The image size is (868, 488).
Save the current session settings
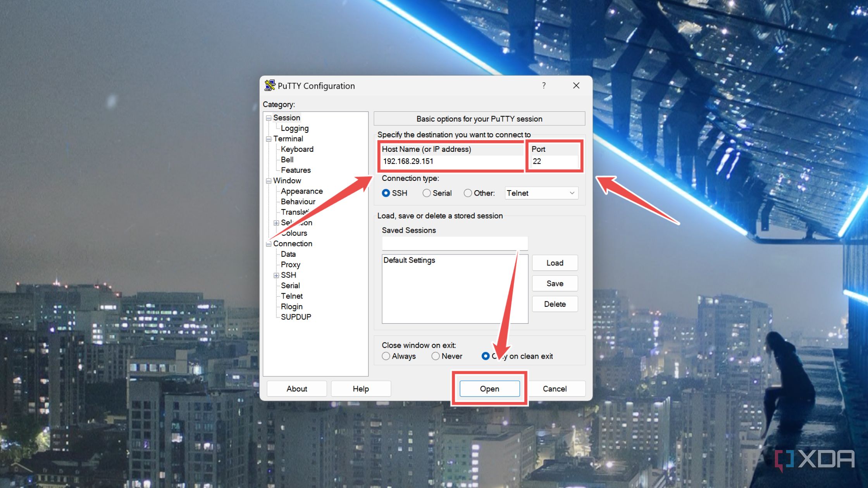[x=555, y=283]
